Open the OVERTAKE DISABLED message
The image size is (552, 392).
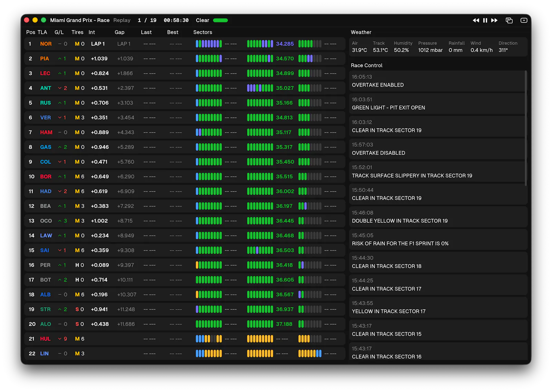click(437, 149)
